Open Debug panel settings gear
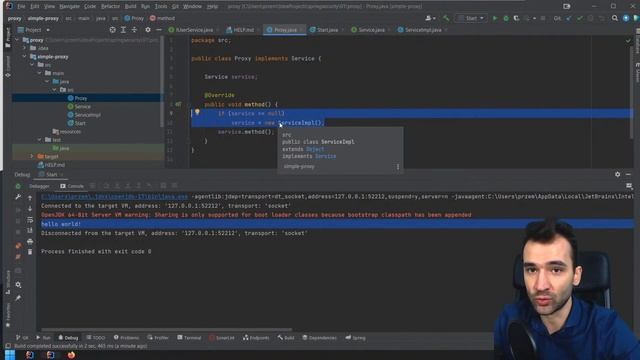This screenshot has width=640, height=360. tap(618, 174)
